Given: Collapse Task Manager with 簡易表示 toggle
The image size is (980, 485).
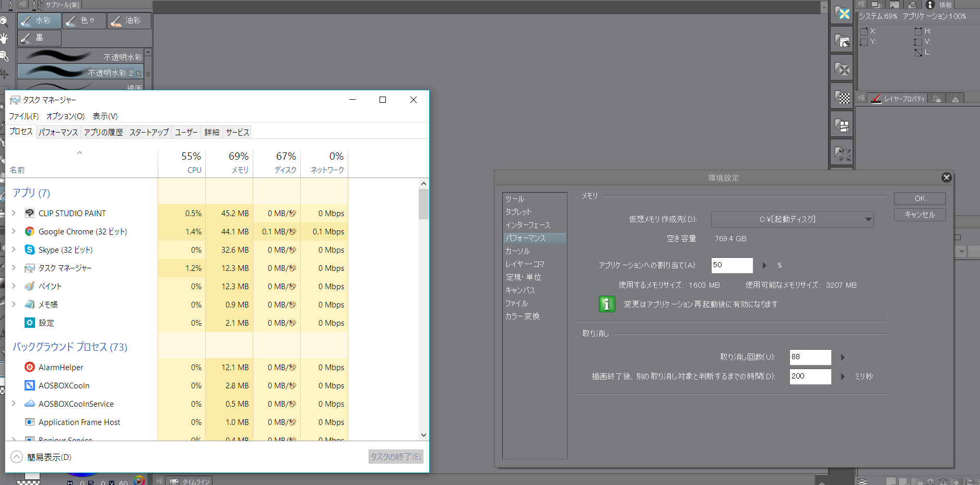Looking at the screenshot, I should [17, 457].
